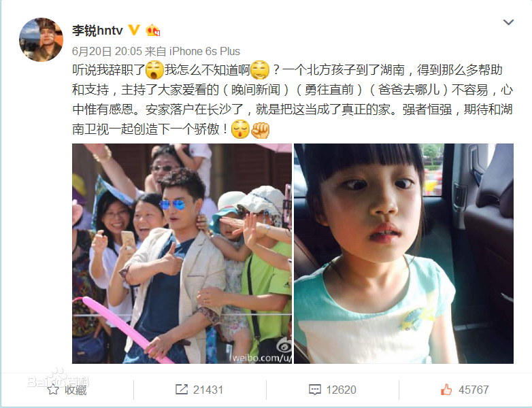Open the left photo with man in sunglasses

(x=182, y=254)
